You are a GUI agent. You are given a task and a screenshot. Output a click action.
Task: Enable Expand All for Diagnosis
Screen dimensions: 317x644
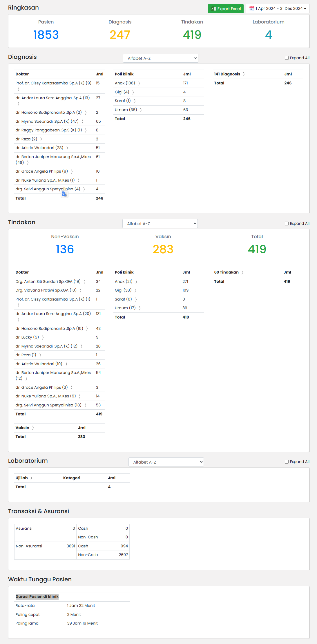[287, 58]
